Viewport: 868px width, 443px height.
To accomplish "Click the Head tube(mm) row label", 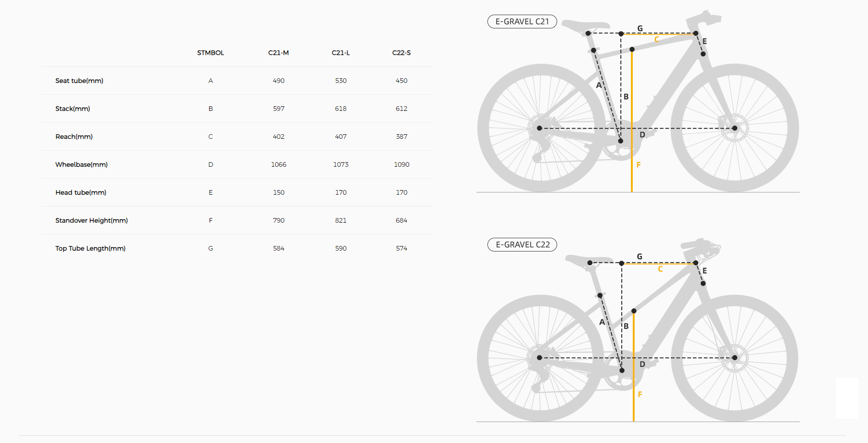I will [81, 192].
